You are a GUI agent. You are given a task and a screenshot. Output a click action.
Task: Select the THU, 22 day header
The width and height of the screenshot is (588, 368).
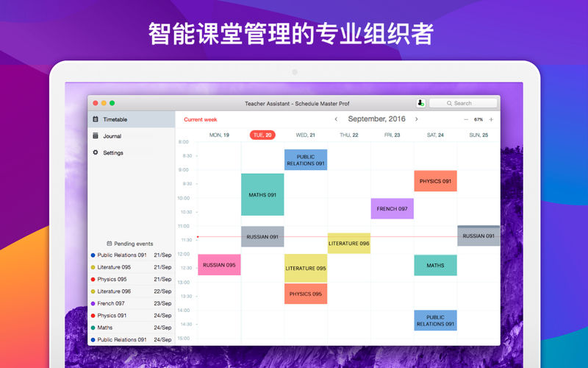pos(348,135)
